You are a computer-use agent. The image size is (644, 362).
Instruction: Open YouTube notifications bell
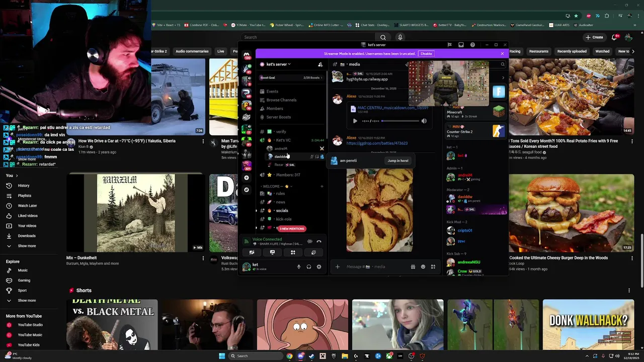[x=614, y=37]
